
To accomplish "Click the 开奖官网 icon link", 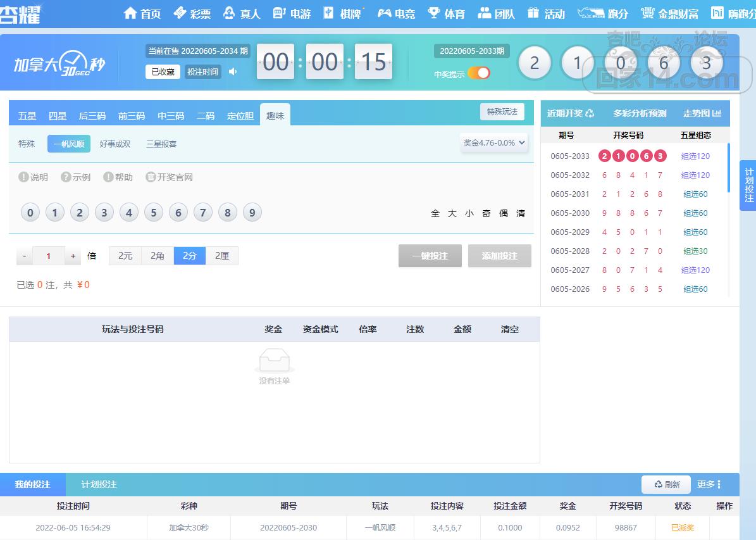I will pyautogui.click(x=151, y=177).
